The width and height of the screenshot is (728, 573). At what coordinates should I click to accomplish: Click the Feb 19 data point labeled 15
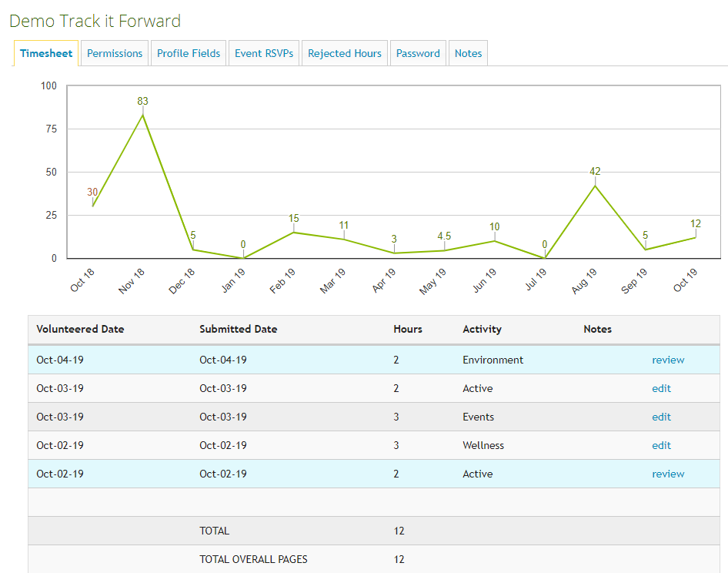click(294, 233)
